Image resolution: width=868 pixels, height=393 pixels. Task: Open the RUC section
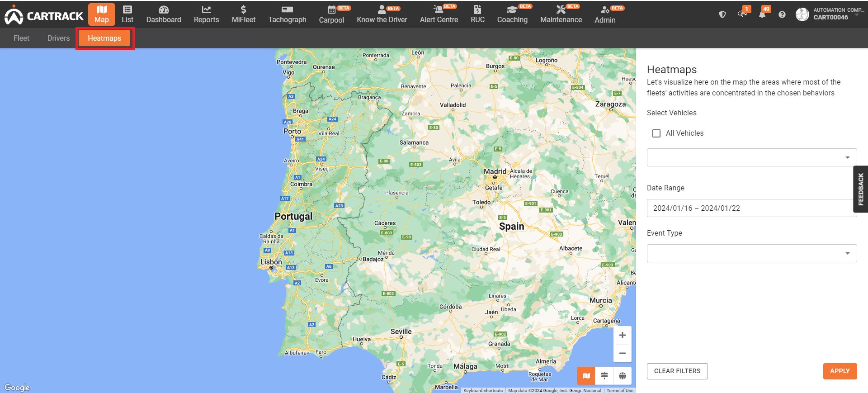477,14
